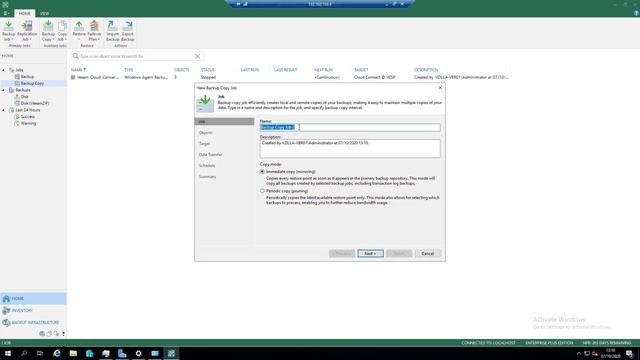Click the Backup Infrastructure view icon
Screen dimensions: 640x360
tap(6, 322)
